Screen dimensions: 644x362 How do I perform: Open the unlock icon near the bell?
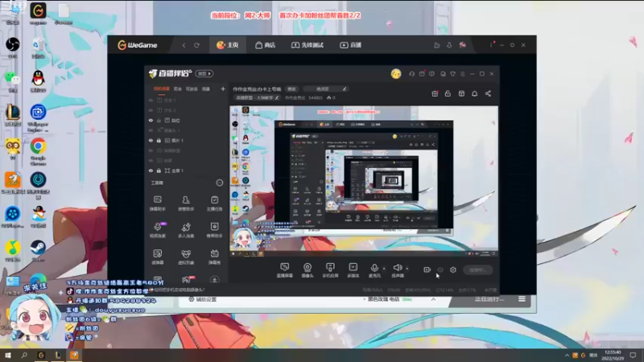coord(448,93)
